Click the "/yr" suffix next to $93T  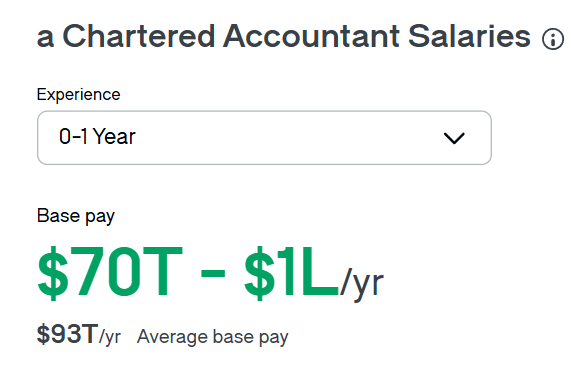(110, 337)
